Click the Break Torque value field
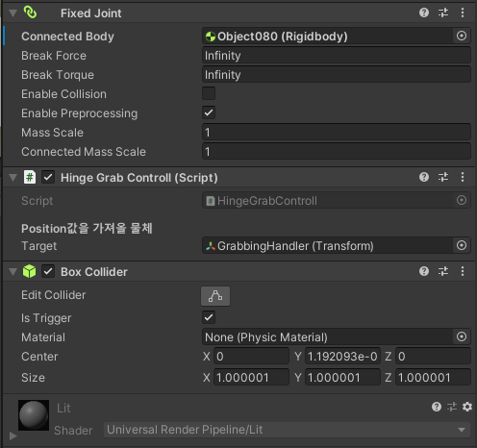477x448 pixels. pyautogui.click(x=337, y=75)
